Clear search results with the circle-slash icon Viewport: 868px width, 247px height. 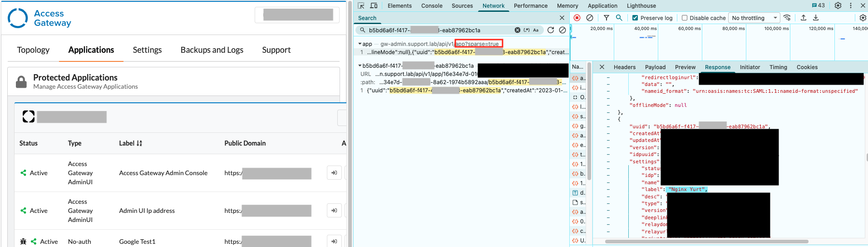click(562, 30)
